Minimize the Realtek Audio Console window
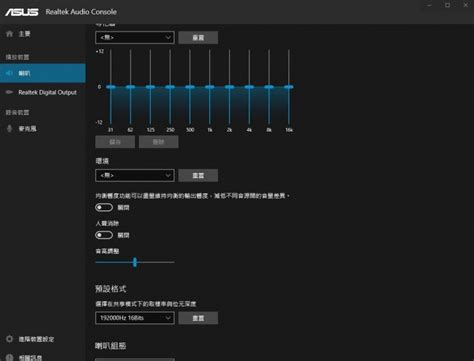The image size is (474, 361). [429, 5]
